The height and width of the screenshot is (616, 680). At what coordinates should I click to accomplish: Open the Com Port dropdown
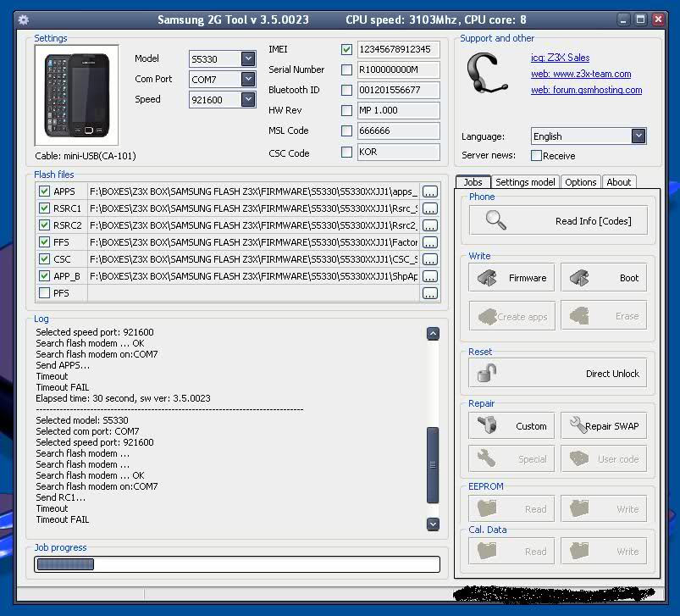pyautogui.click(x=248, y=79)
